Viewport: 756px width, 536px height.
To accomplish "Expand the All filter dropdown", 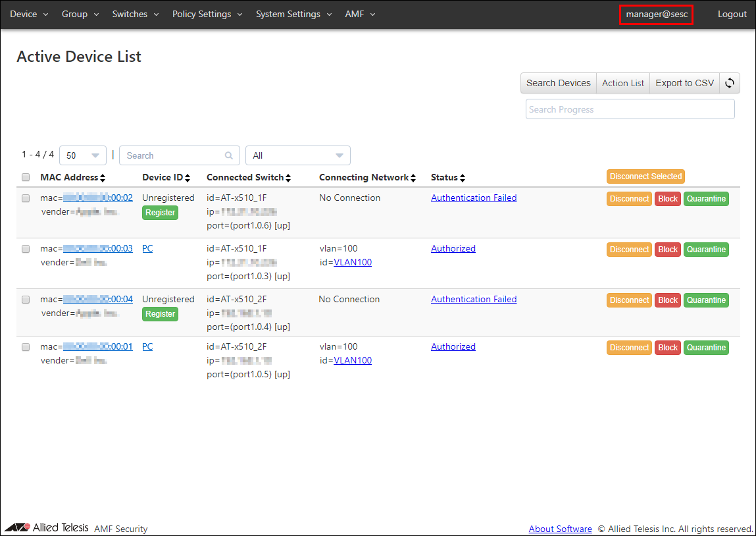I will coord(297,156).
